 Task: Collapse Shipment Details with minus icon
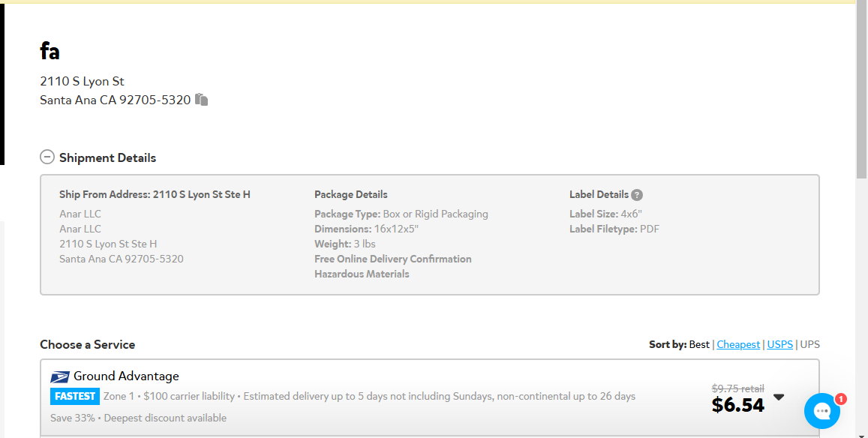click(x=47, y=157)
